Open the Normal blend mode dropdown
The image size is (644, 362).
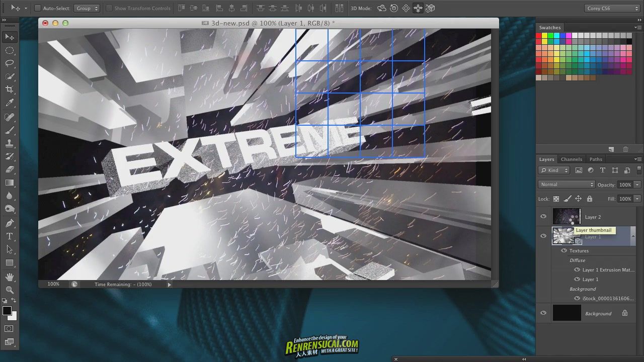[567, 185]
